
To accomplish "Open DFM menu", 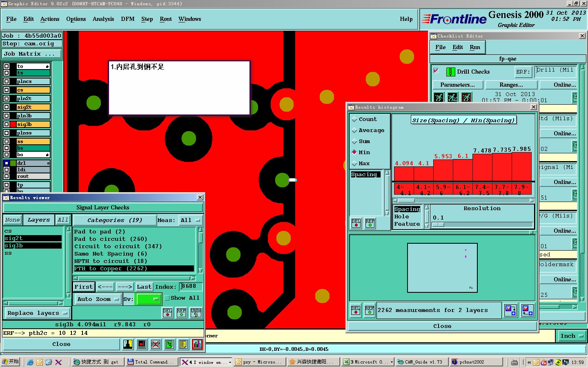I will tap(128, 19).
